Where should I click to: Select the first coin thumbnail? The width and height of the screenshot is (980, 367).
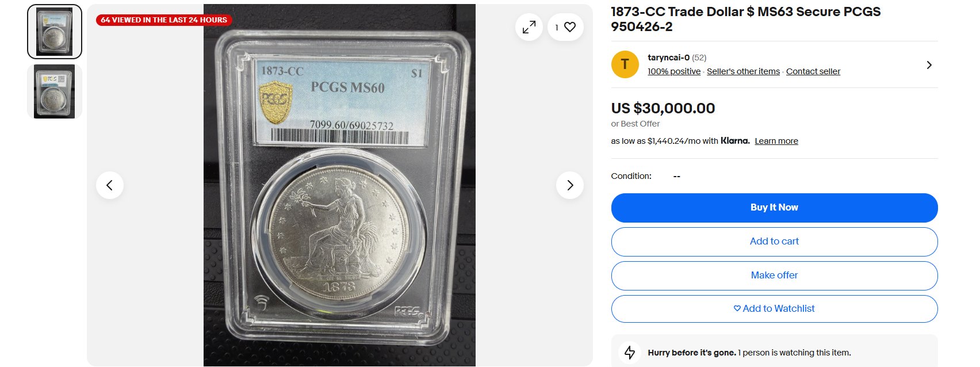pyautogui.click(x=55, y=32)
